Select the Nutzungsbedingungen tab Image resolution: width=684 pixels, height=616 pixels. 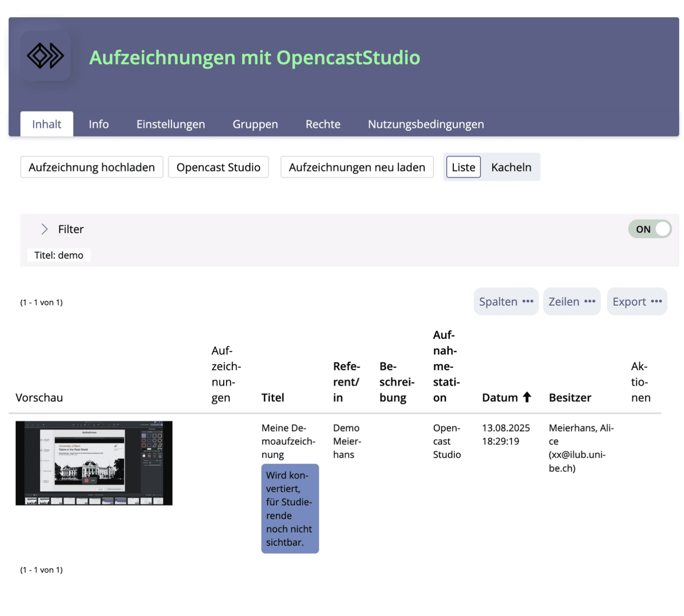tap(426, 124)
